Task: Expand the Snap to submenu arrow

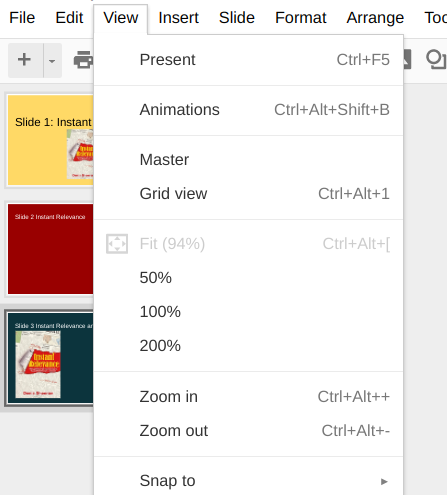Action: click(x=384, y=481)
